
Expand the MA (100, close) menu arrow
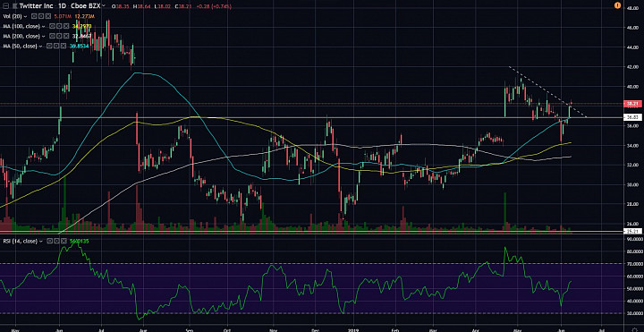(43, 26)
